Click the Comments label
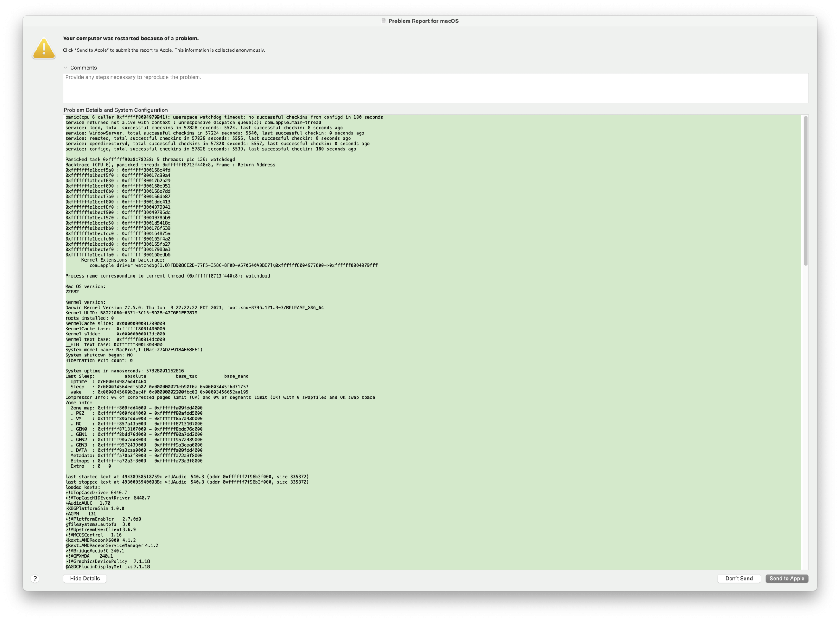 point(83,68)
